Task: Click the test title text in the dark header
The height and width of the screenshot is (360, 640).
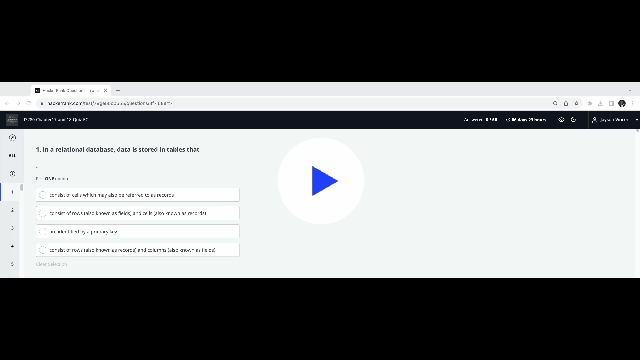Action: 56,120
